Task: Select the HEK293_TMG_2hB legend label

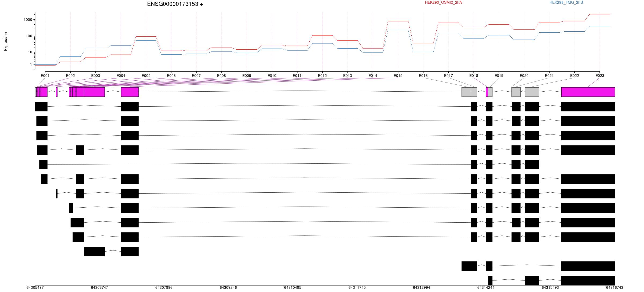Action: [x=566, y=2]
